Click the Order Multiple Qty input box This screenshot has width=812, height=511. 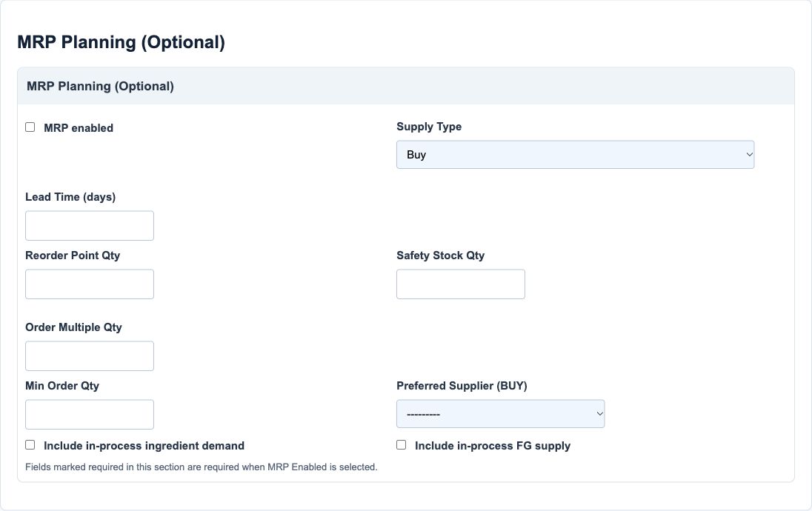click(90, 356)
